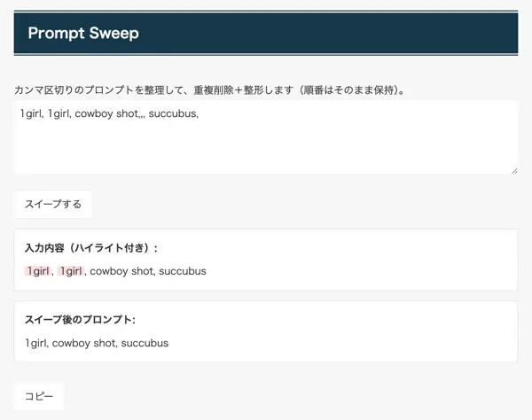Focus the empty area of the prompt textarea
The width and height of the screenshot is (532, 420).
point(266,147)
